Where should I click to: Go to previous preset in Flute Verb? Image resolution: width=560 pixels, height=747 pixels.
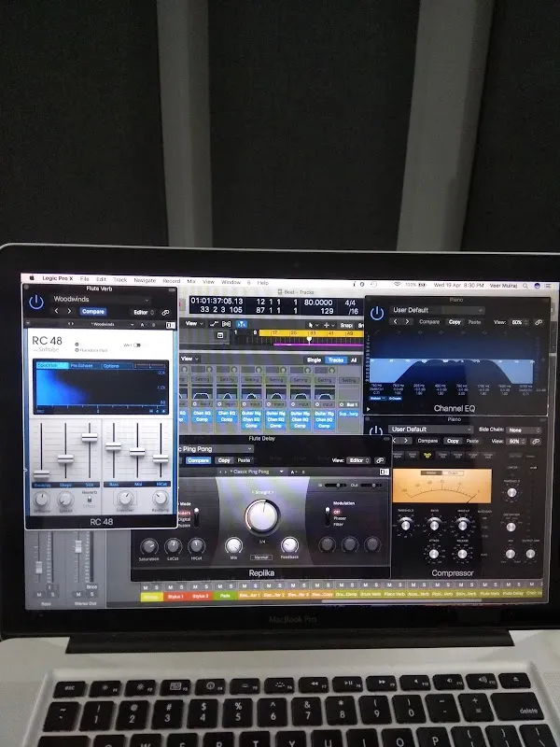click(x=56, y=311)
